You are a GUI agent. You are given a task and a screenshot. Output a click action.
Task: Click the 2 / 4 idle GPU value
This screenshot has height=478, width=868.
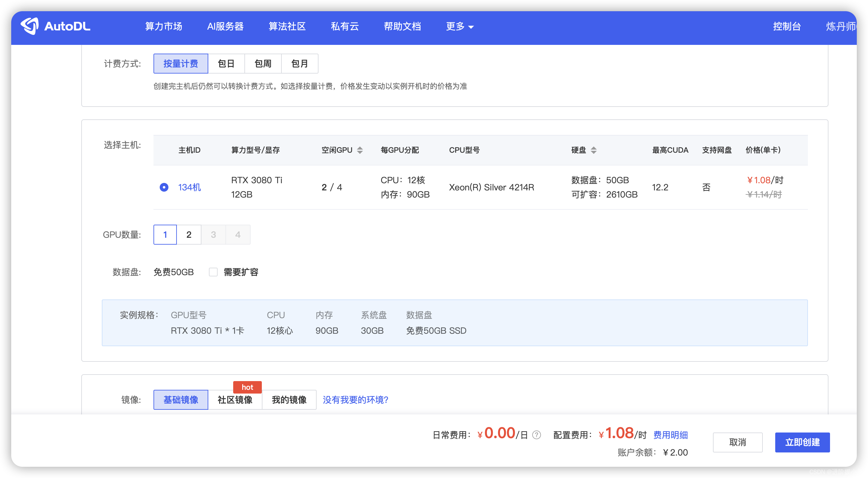[x=332, y=187]
